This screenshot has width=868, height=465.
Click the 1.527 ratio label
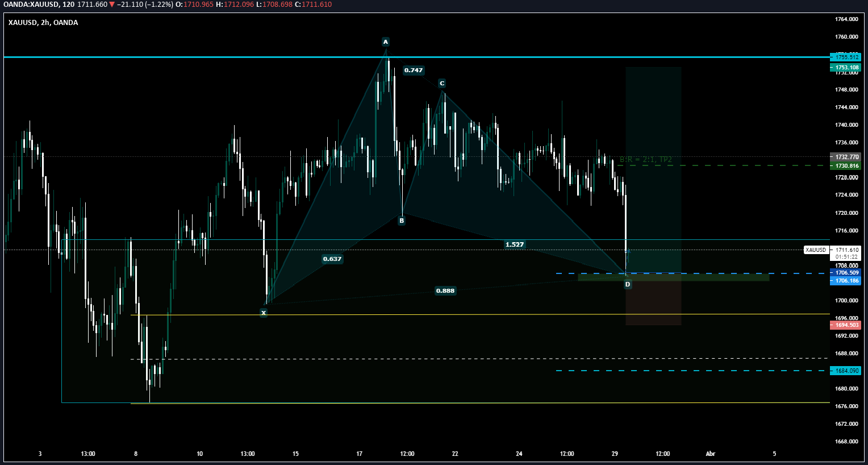[515, 244]
